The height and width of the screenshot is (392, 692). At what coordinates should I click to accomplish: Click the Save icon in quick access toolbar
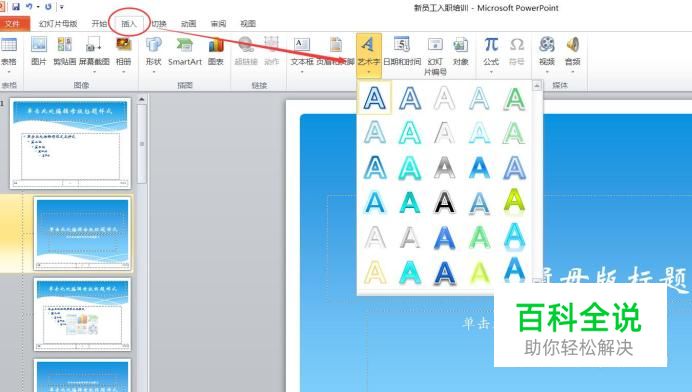click(x=16, y=7)
